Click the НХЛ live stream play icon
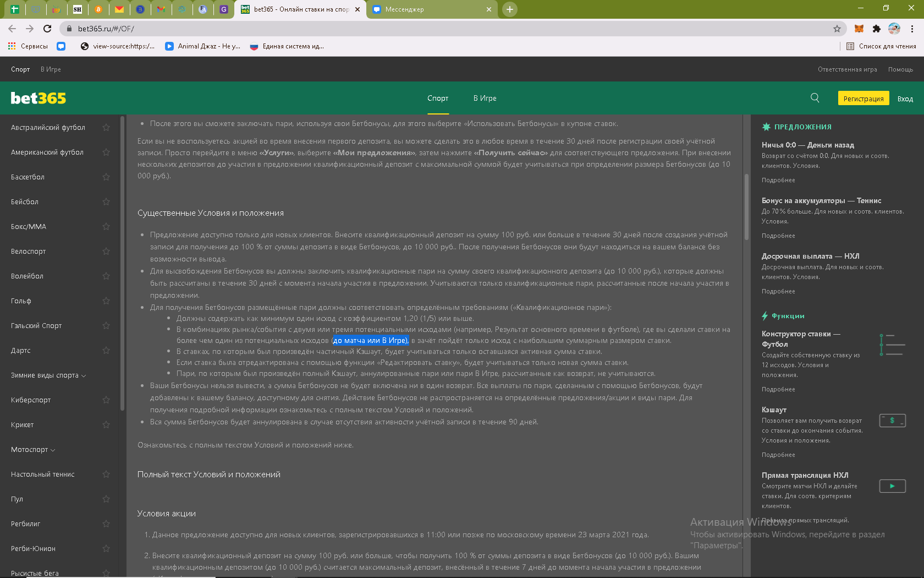This screenshot has height=578, width=924. click(892, 486)
